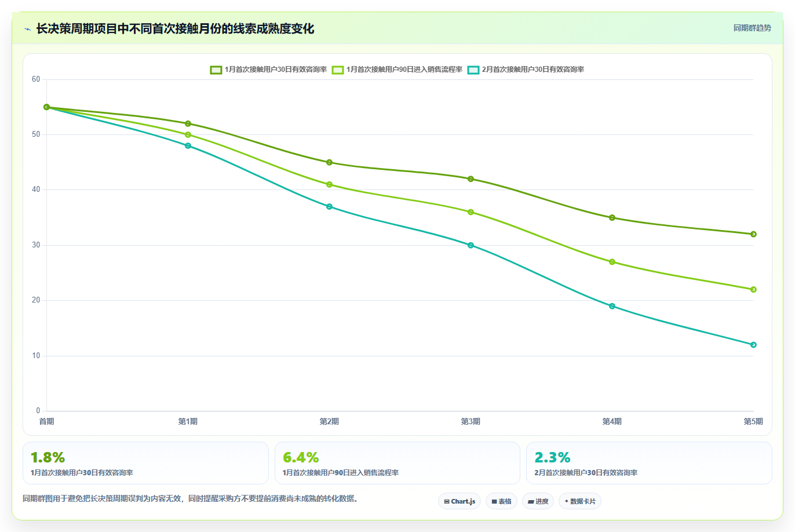The image size is (795, 532).
Task: Click y-axis value 50
Action: tap(36, 134)
